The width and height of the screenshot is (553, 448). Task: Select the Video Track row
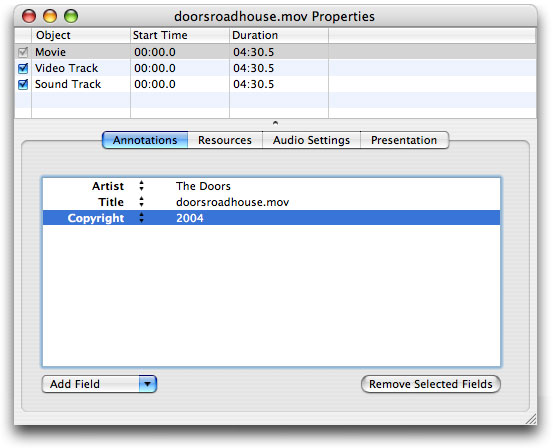[275, 68]
